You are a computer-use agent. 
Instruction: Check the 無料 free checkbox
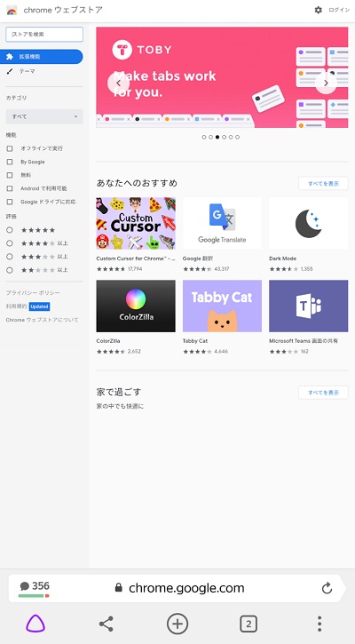point(10,175)
